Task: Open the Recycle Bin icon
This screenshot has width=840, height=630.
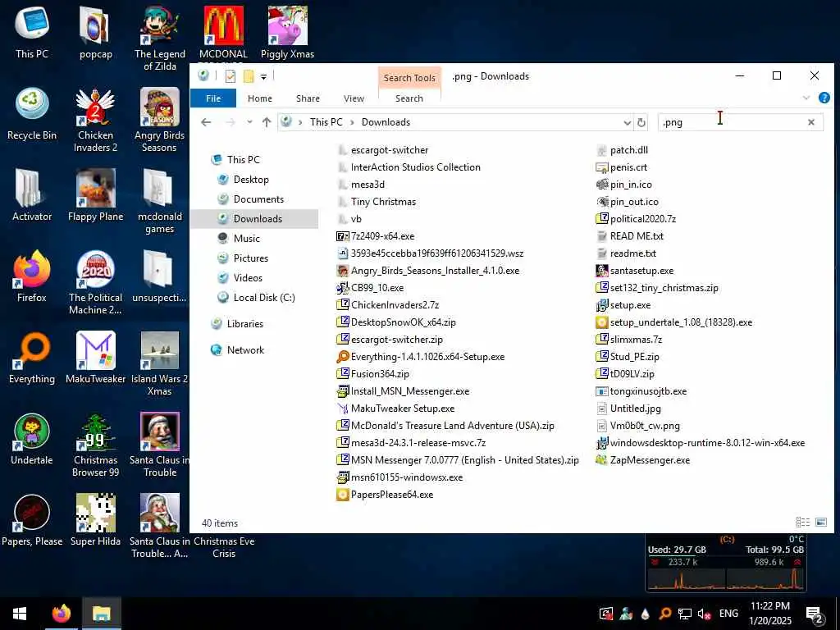Action: pos(32,114)
